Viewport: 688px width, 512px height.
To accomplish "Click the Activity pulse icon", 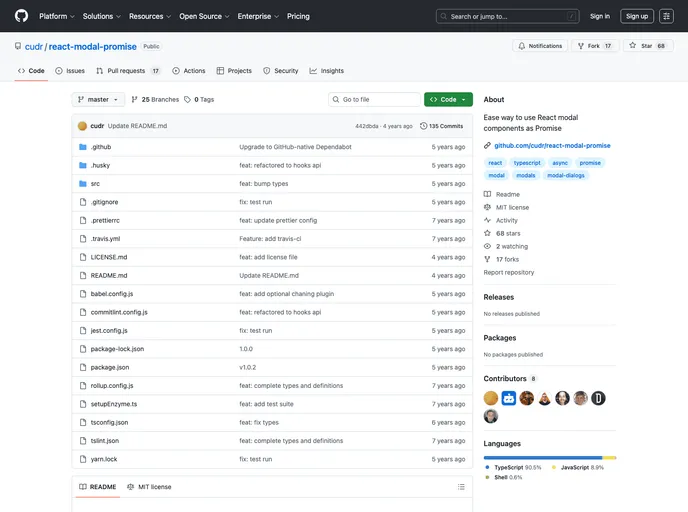I will [487, 220].
